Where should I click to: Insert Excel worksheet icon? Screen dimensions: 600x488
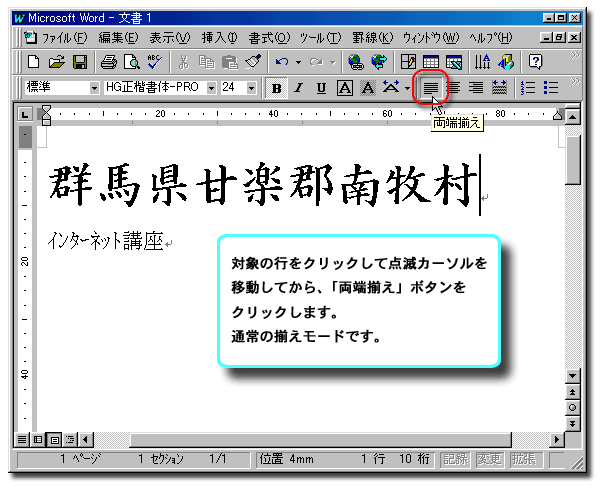[x=454, y=62]
